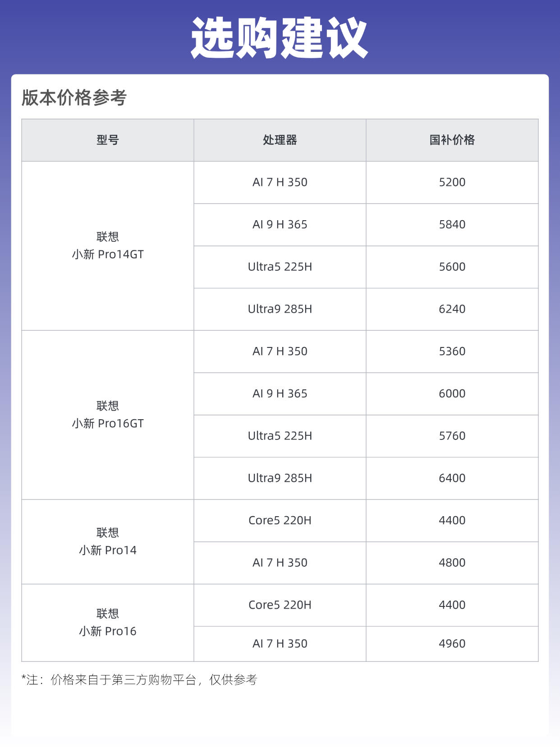Screen dimensions: 560x749
Task: Click the 版本价格参考 section heading
Action: (74, 97)
